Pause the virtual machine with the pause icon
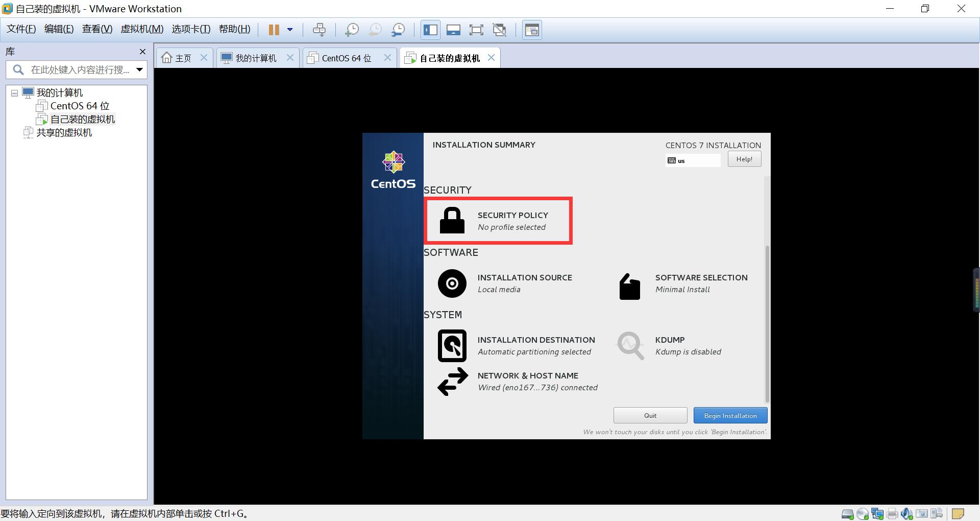Image resolution: width=980 pixels, height=521 pixels. point(274,30)
